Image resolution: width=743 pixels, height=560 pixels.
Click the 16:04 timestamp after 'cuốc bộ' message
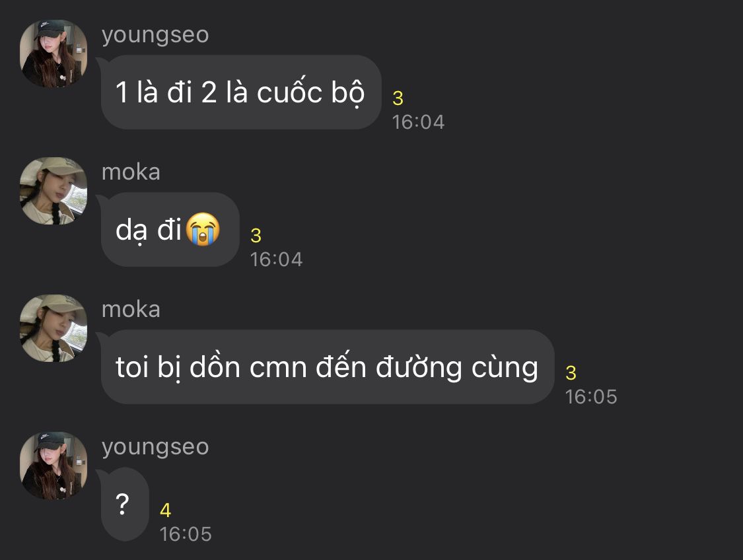tap(419, 122)
